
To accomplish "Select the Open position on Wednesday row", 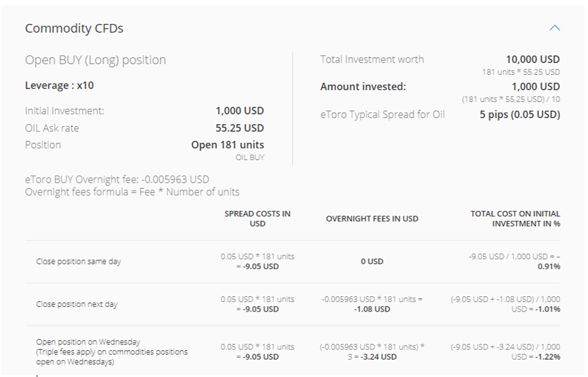I will [293, 352].
